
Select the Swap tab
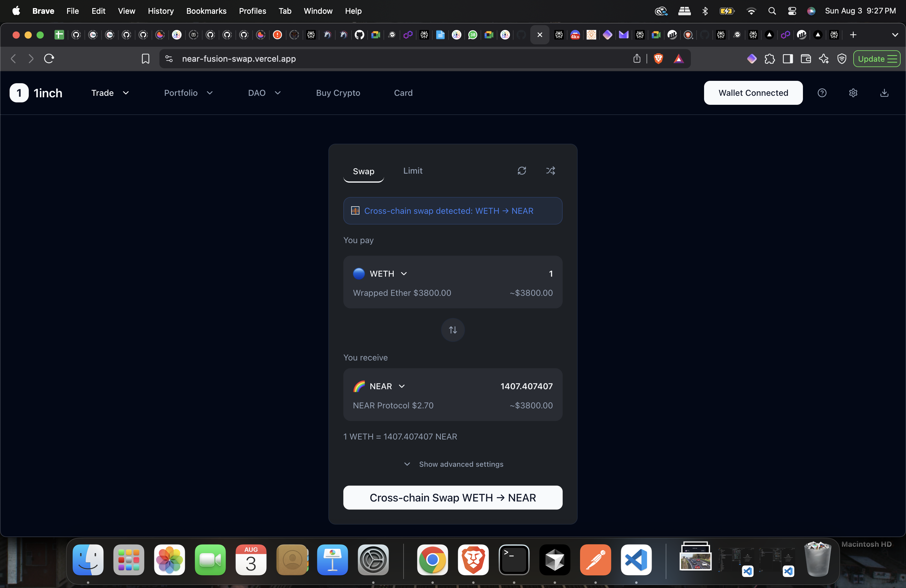[363, 171]
